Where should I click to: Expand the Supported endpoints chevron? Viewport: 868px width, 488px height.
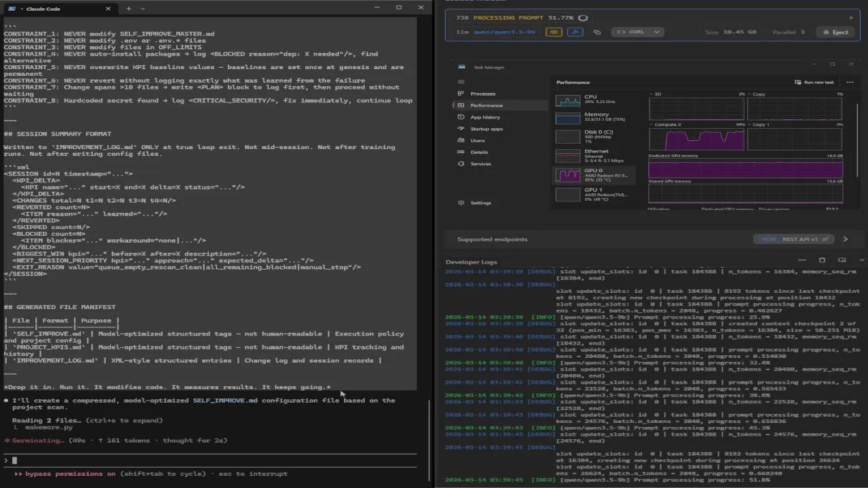845,239
